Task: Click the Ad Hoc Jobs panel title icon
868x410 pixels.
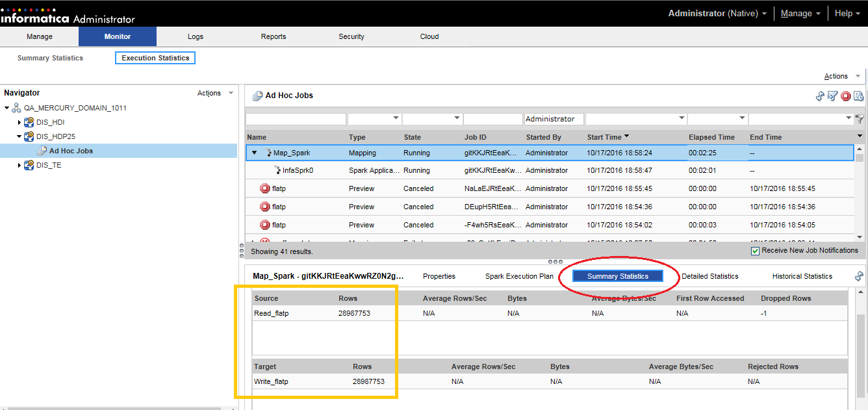Action: point(257,96)
